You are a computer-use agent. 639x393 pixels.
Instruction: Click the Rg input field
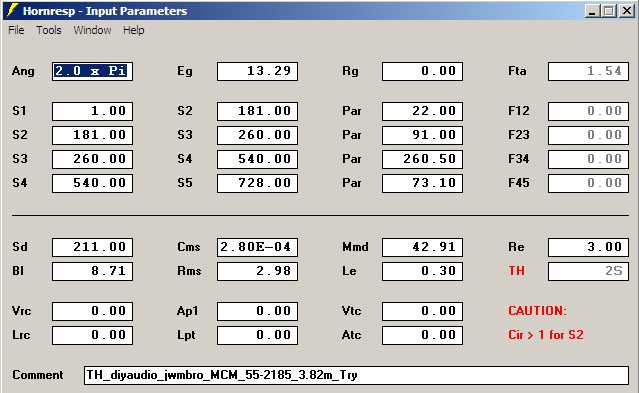423,71
